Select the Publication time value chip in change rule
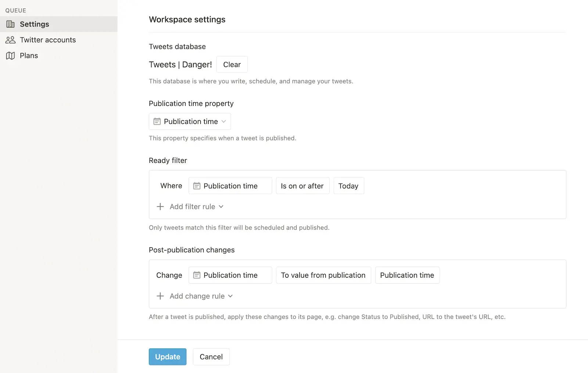The image size is (588, 373). (x=407, y=275)
